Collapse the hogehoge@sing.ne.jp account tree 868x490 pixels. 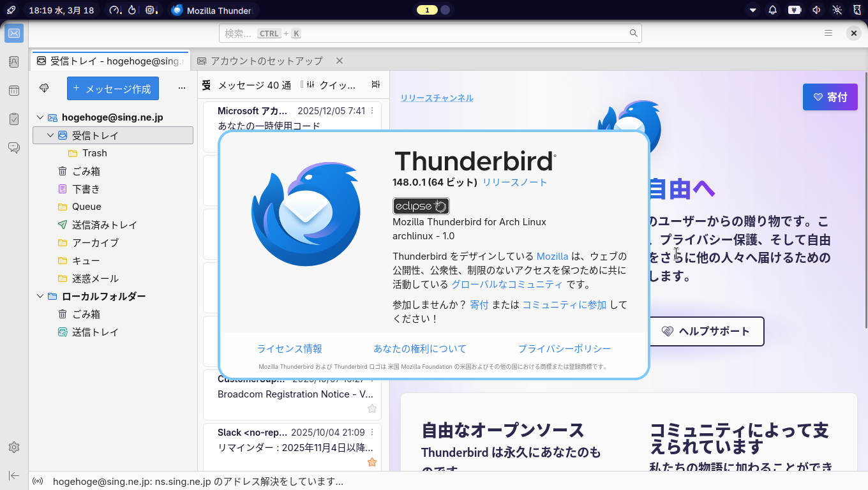coord(40,117)
